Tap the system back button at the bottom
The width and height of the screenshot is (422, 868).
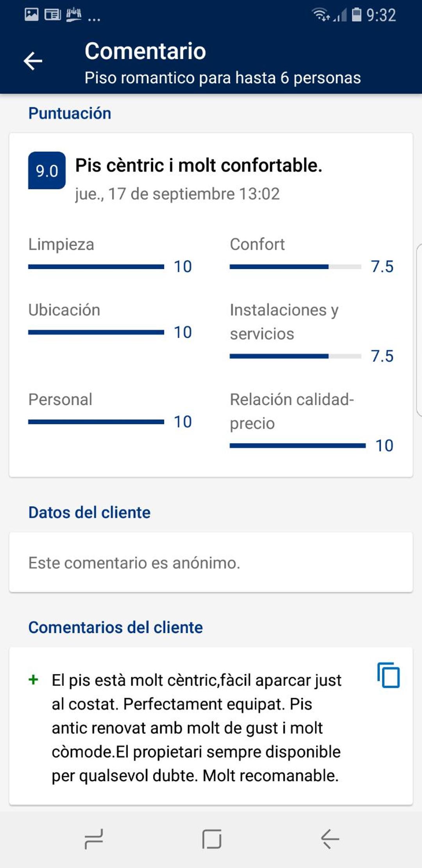coord(330,839)
